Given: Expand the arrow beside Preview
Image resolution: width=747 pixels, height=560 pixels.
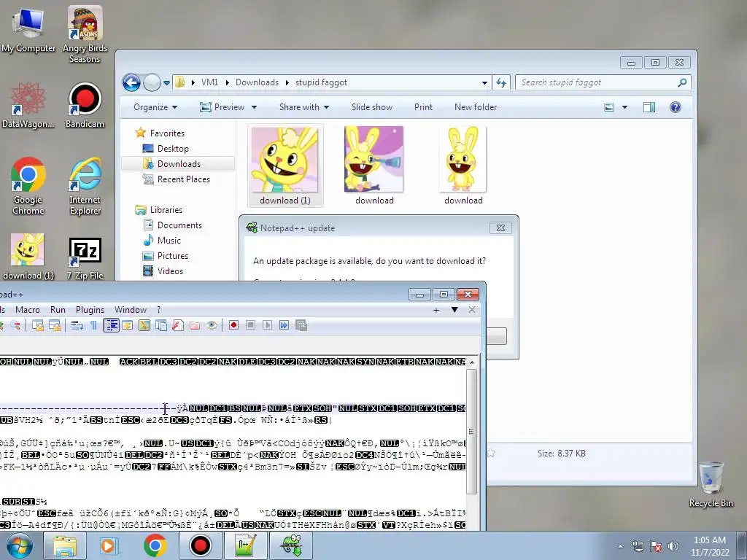Looking at the screenshot, I should (x=254, y=107).
